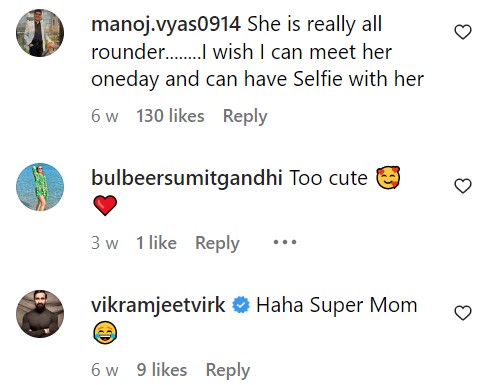Viewport: 486px width, 385px height.
Task: Open manoj.vyas0914's profile picture
Action: point(40,33)
